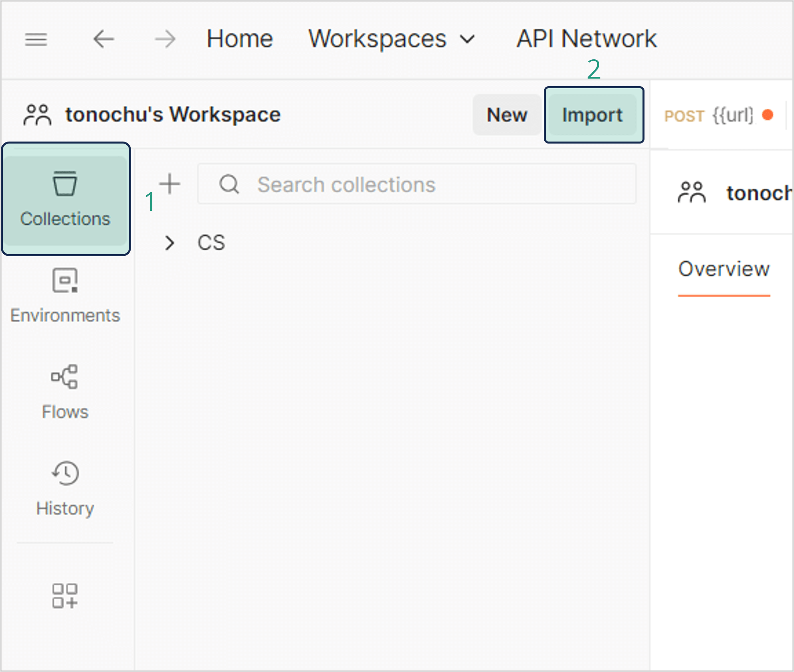The width and height of the screenshot is (794, 672).
Task: Open Environments in sidebar
Action: click(x=65, y=296)
